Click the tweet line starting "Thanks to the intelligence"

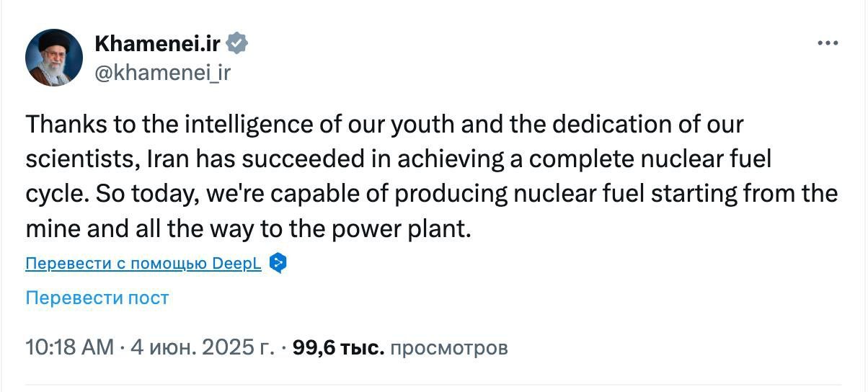pos(384,125)
